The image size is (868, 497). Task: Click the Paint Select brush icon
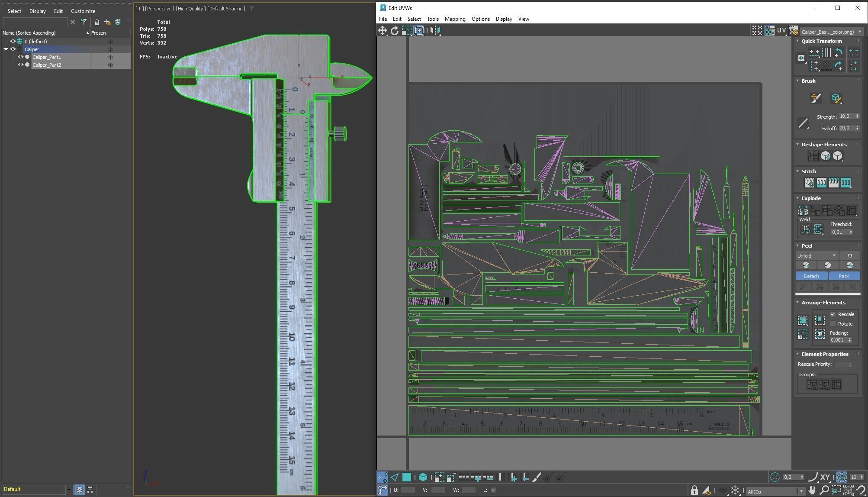click(x=537, y=477)
